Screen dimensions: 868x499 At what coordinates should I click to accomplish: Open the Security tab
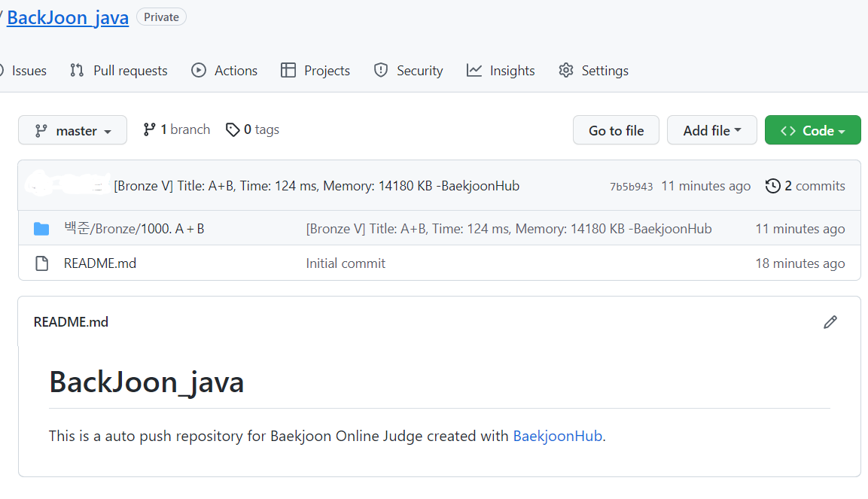409,71
